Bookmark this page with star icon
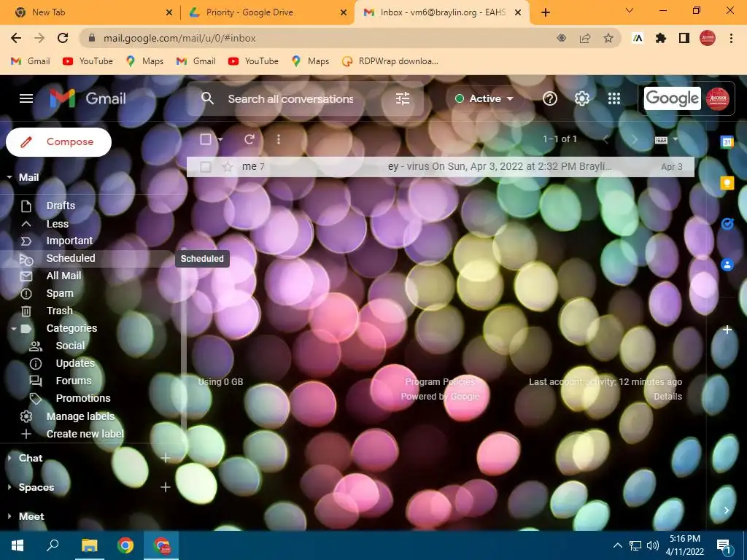This screenshot has width=747, height=560. (x=608, y=38)
